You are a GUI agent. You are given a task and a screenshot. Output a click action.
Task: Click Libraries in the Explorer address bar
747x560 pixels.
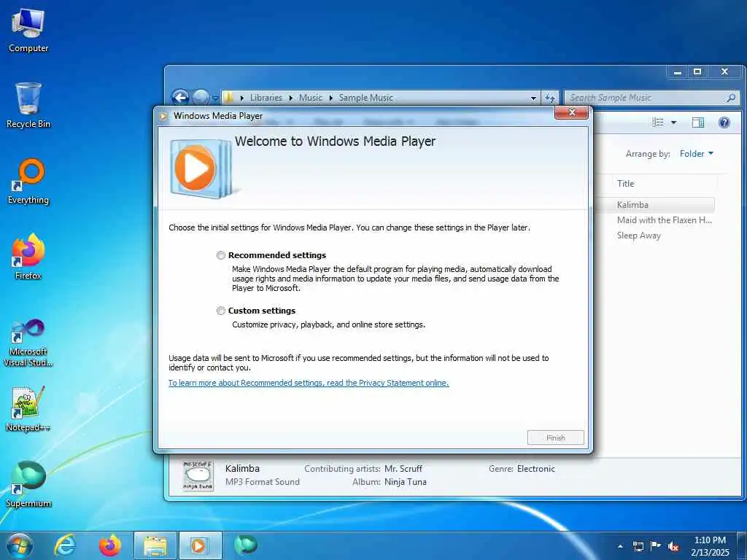tap(266, 98)
